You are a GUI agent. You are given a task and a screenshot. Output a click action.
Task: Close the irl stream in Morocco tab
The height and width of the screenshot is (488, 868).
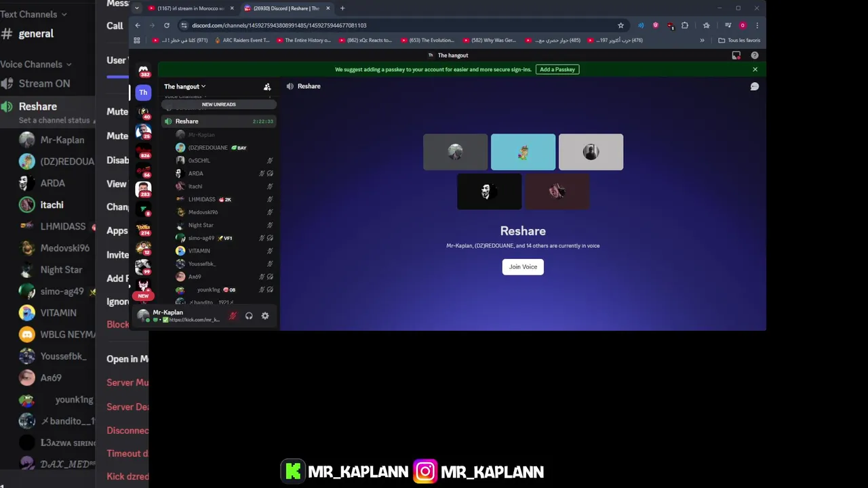click(232, 8)
